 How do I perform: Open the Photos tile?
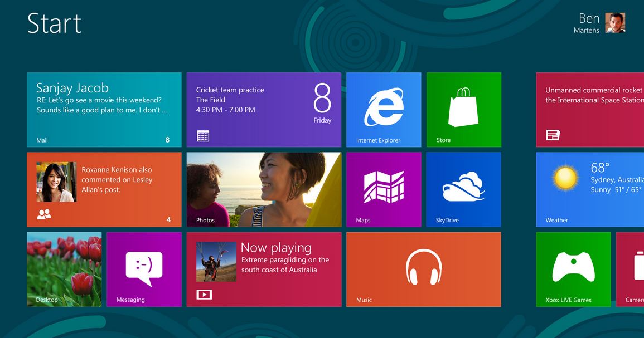click(x=264, y=189)
